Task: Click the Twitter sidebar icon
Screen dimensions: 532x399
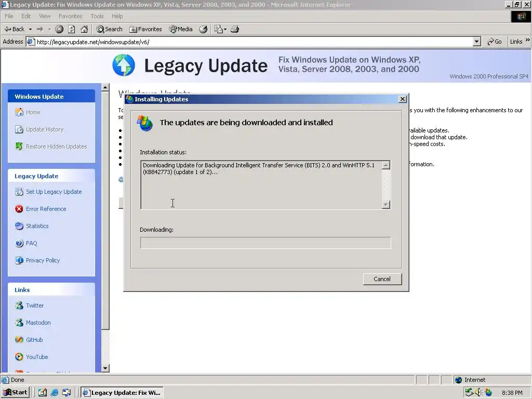Action: pos(19,305)
